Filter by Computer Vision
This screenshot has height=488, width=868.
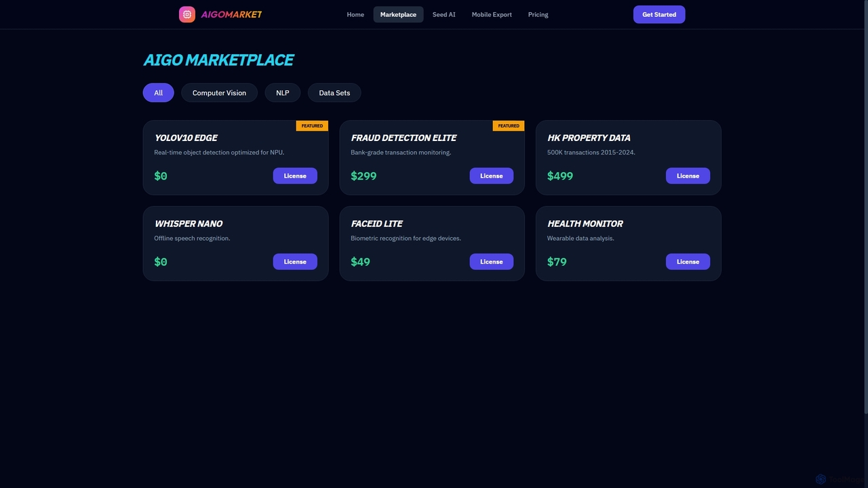pyautogui.click(x=219, y=93)
